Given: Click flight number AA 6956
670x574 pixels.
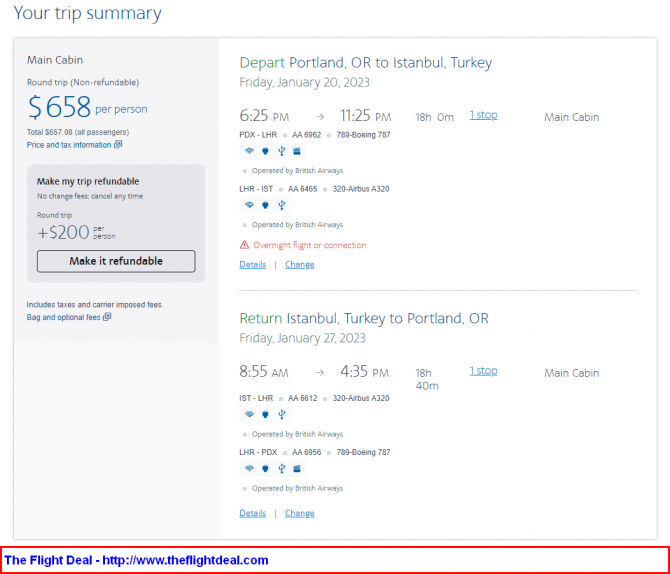Looking at the screenshot, I should click(306, 452).
